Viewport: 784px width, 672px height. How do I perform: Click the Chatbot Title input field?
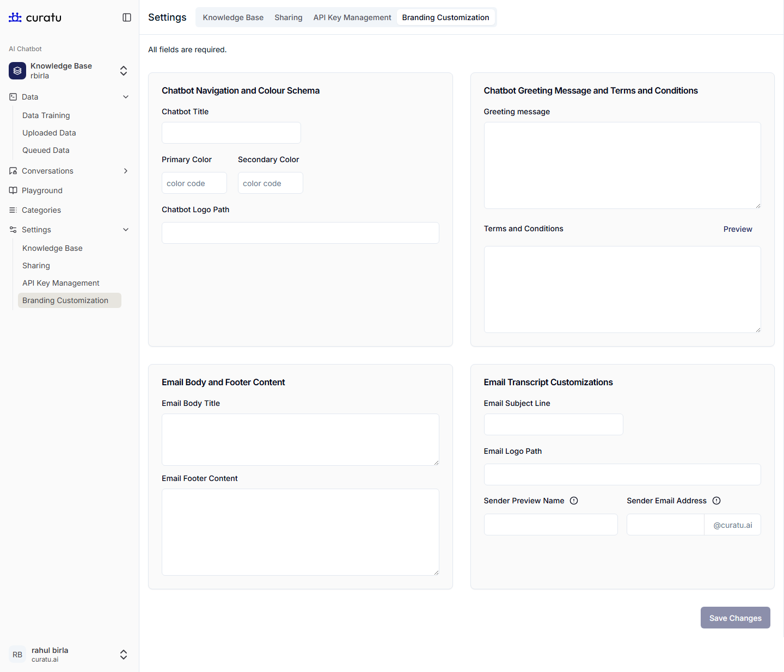pyautogui.click(x=231, y=133)
